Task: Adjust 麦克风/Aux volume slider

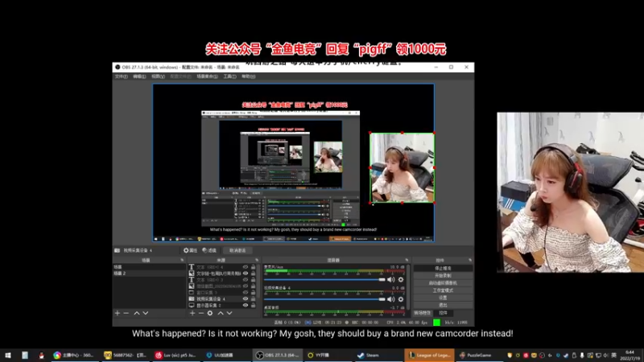Action: 325,280
